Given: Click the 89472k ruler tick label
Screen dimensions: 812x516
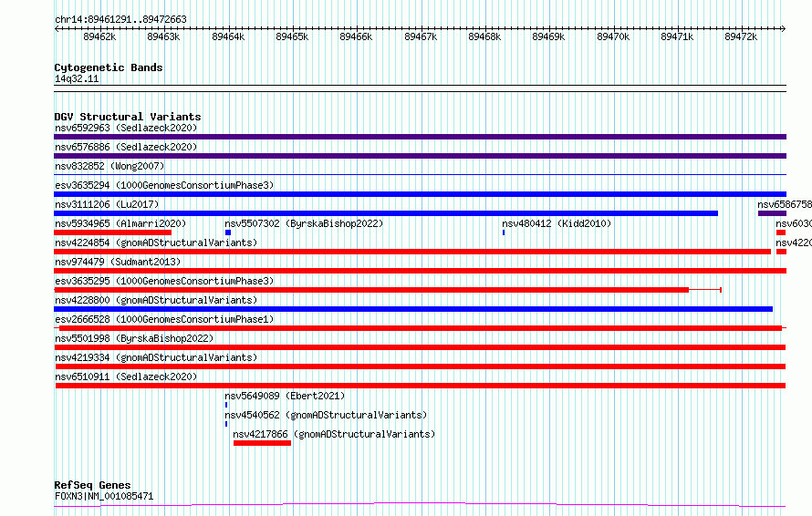Looking at the screenshot, I should 741,36.
